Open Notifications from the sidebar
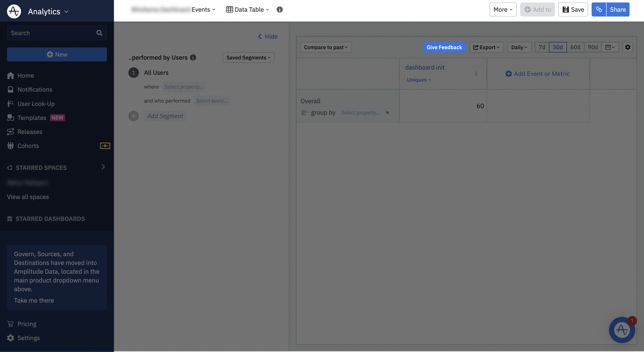 (35, 89)
